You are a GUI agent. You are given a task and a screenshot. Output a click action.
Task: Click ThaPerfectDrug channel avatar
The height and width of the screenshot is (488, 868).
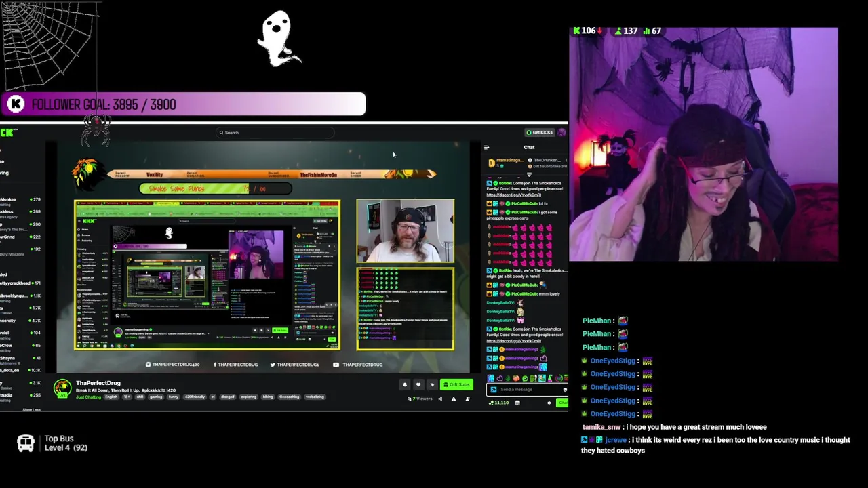pos(62,388)
